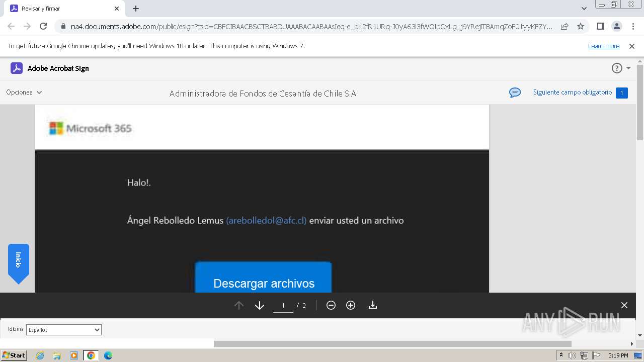
Task: Click the horizontal scrollbar right arrow
Action: click(632, 344)
